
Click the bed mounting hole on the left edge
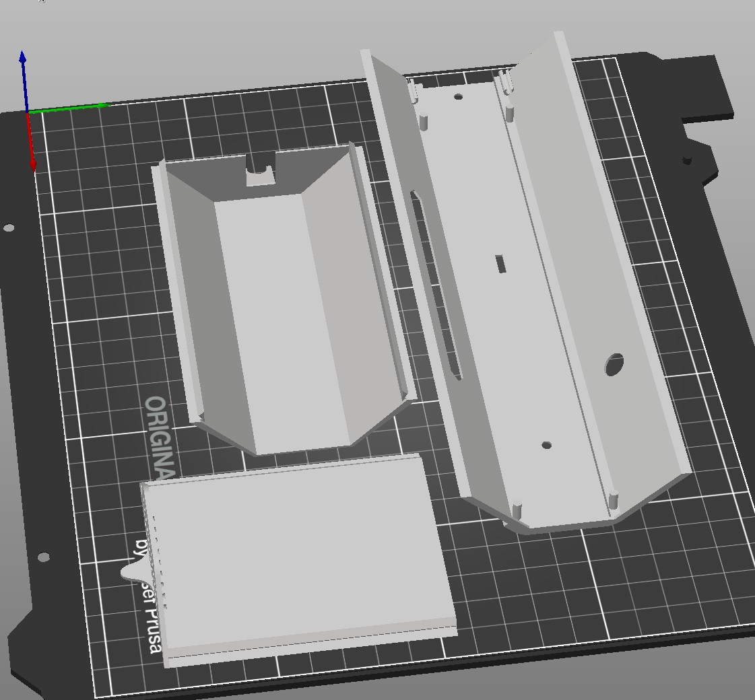[x=9, y=227]
